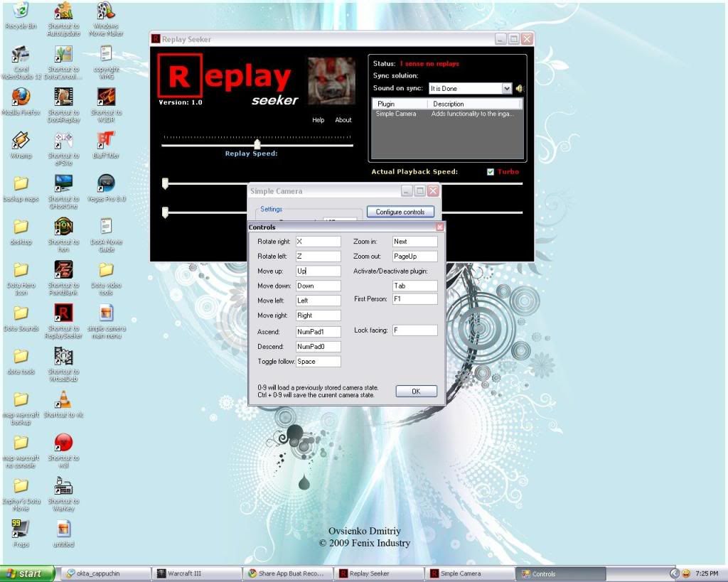The image size is (728, 582).
Task: Open Shortcut to DotAReplay desktop icon
Action: pyautogui.click(x=63, y=105)
